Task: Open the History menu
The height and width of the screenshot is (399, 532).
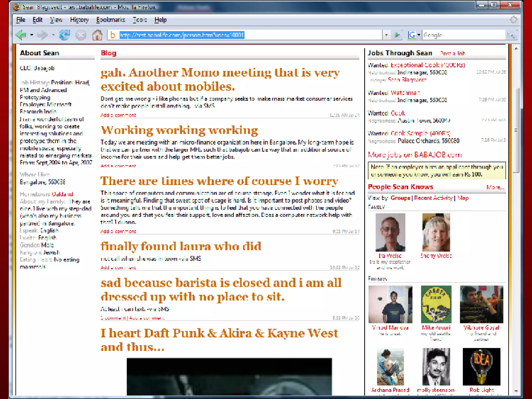Action: click(79, 20)
